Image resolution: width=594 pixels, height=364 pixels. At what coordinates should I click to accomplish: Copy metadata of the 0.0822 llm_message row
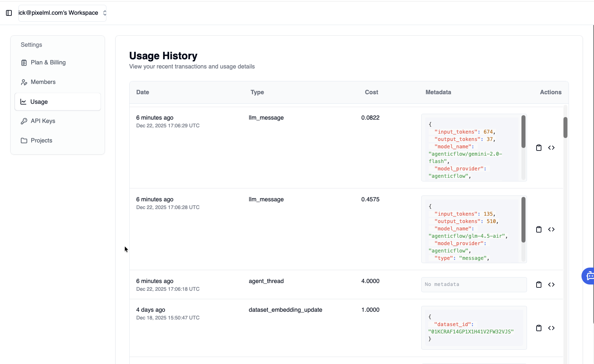(x=539, y=148)
